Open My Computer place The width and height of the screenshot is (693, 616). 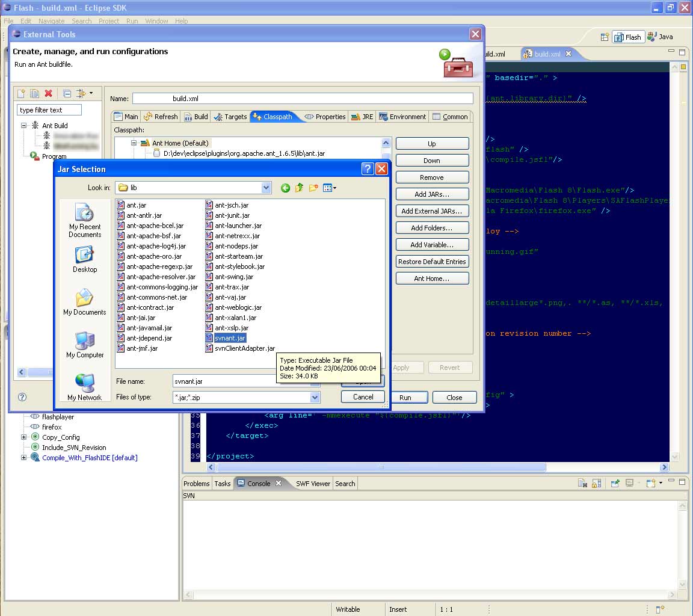click(x=85, y=345)
